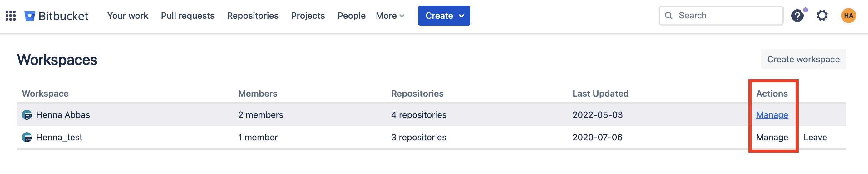868x174 pixels.
Task: Manage the Henna Abbas workspace
Action: point(772,115)
